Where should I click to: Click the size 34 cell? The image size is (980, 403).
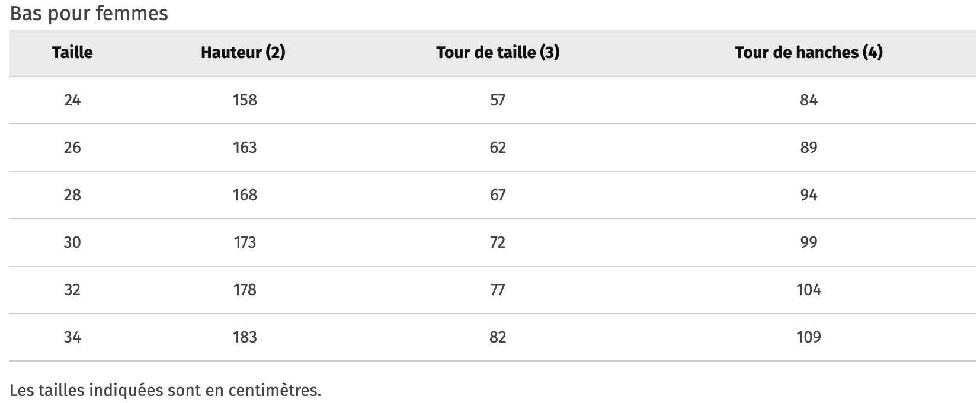(x=72, y=337)
